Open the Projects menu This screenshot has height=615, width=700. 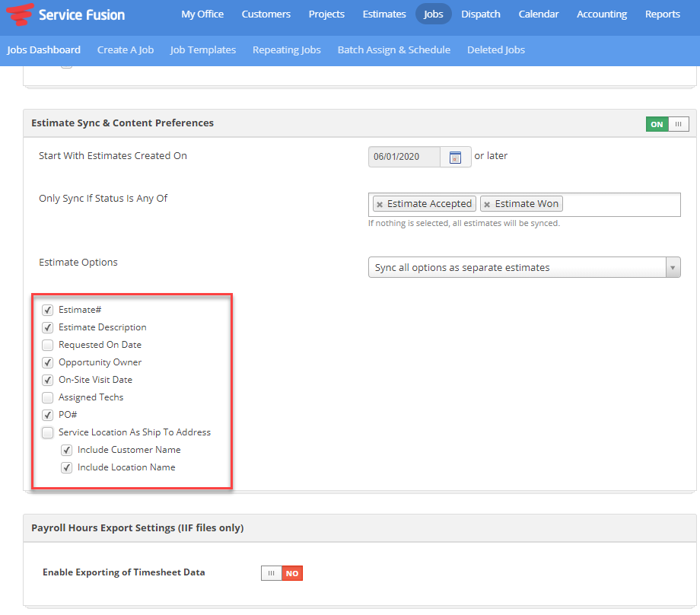coord(326,14)
